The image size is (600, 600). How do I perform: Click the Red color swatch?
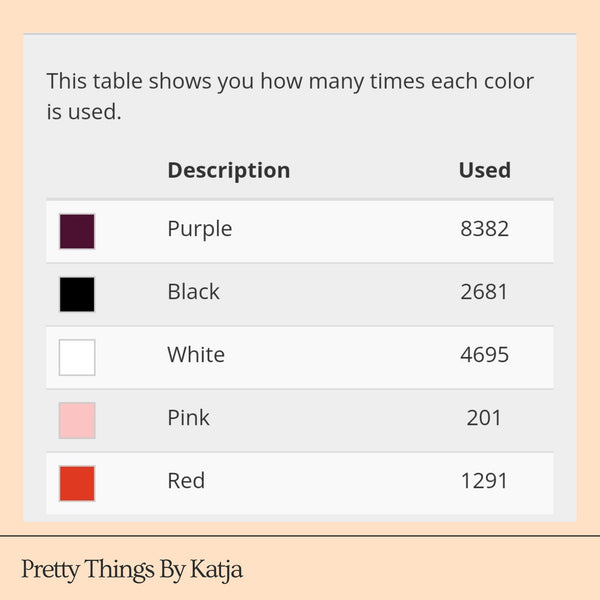(x=77, y=483)
